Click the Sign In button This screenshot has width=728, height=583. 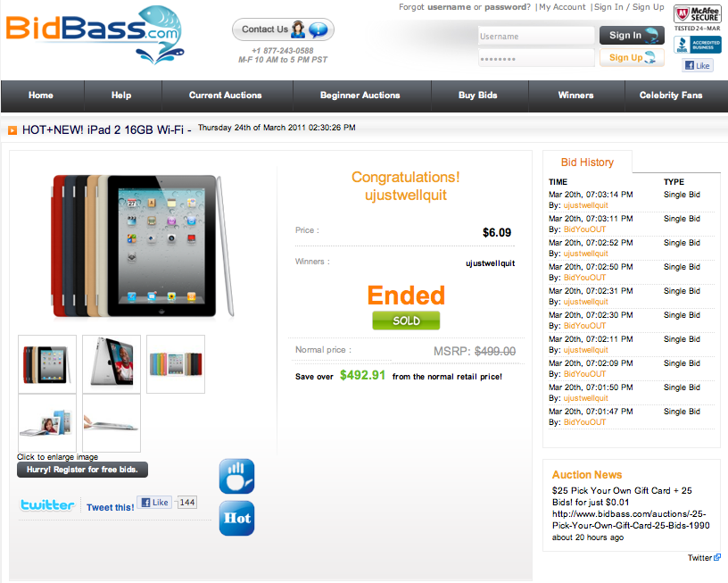pos(632,36)
